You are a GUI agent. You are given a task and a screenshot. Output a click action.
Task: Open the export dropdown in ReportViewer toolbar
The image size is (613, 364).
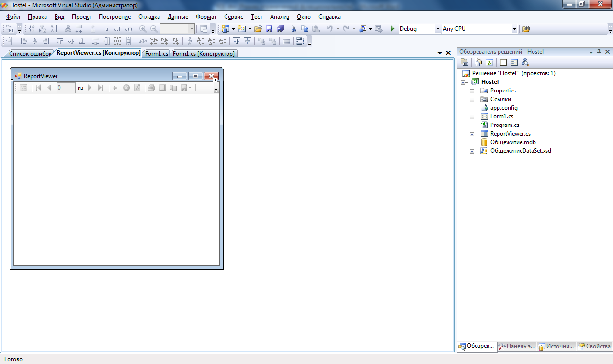190,88
